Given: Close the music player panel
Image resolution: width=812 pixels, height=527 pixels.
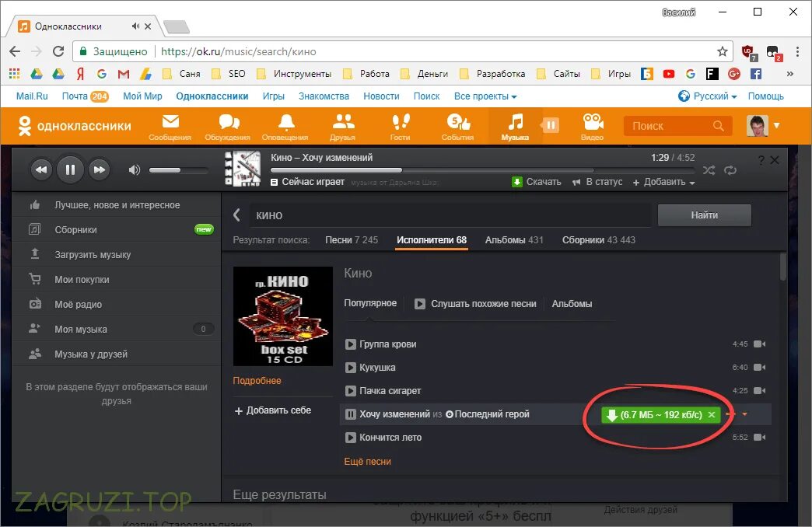Looking at the screenshot, I should click(775, 160).
